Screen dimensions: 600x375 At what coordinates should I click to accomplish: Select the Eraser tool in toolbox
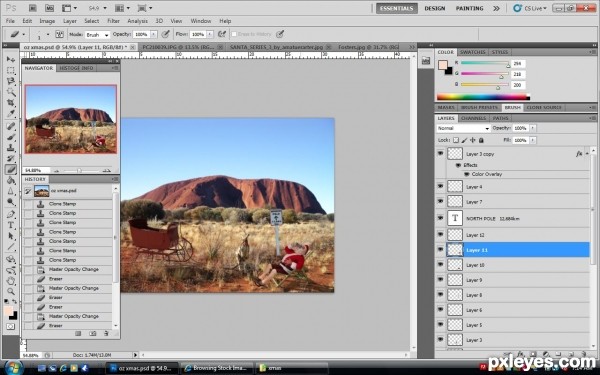[11, 169]
